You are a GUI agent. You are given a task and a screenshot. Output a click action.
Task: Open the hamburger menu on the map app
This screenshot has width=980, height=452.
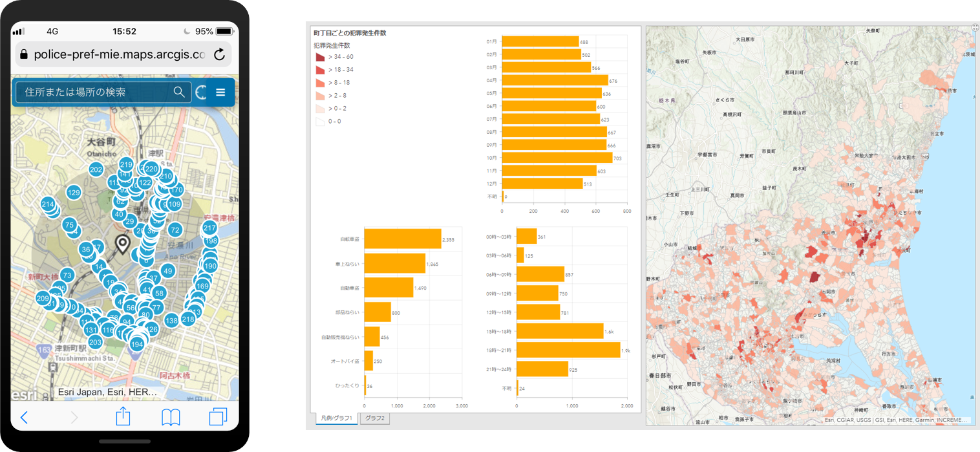[221, 92]
